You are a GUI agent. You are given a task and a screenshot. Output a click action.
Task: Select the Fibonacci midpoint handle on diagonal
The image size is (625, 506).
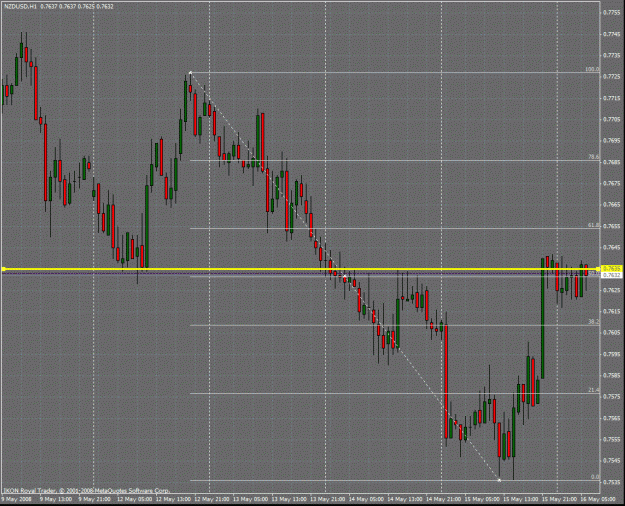coord(345,276)
